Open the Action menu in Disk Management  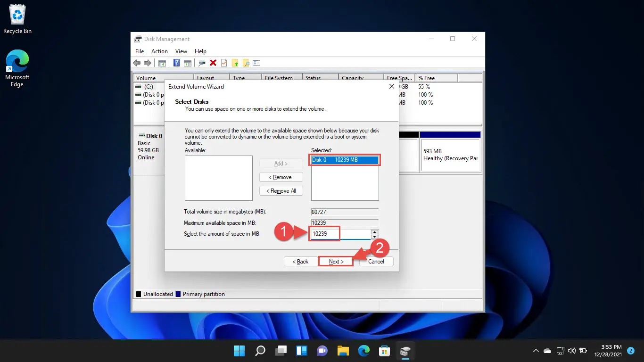point(159,51)
